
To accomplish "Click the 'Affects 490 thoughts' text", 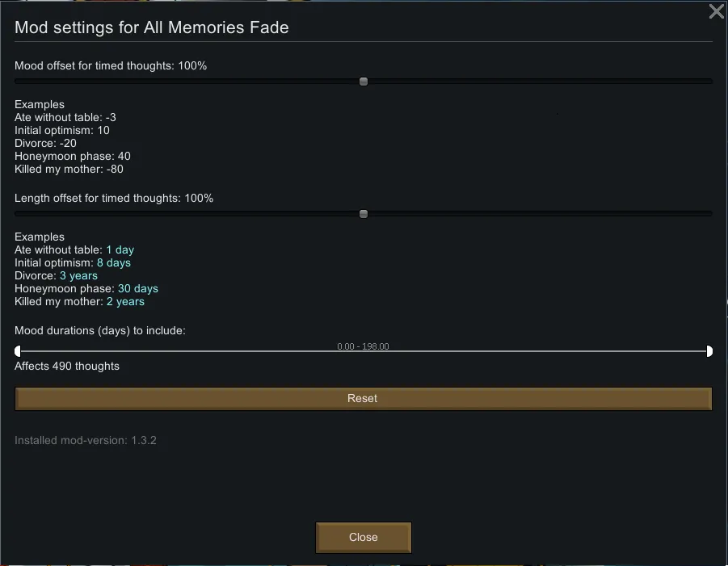I will [x=67, y=366].
